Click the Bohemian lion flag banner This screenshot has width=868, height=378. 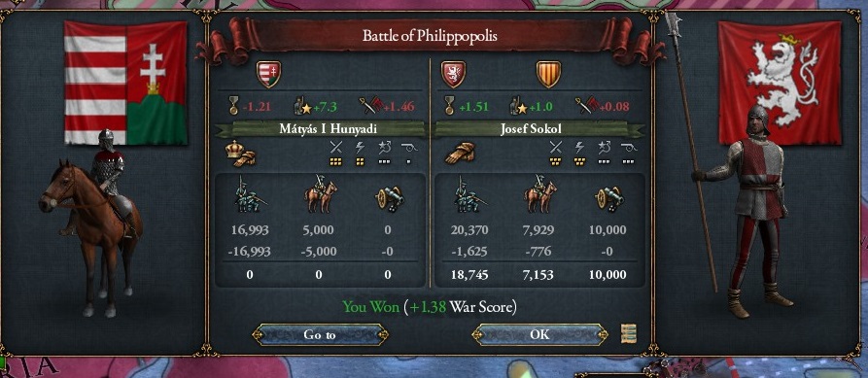coord(779,83)
